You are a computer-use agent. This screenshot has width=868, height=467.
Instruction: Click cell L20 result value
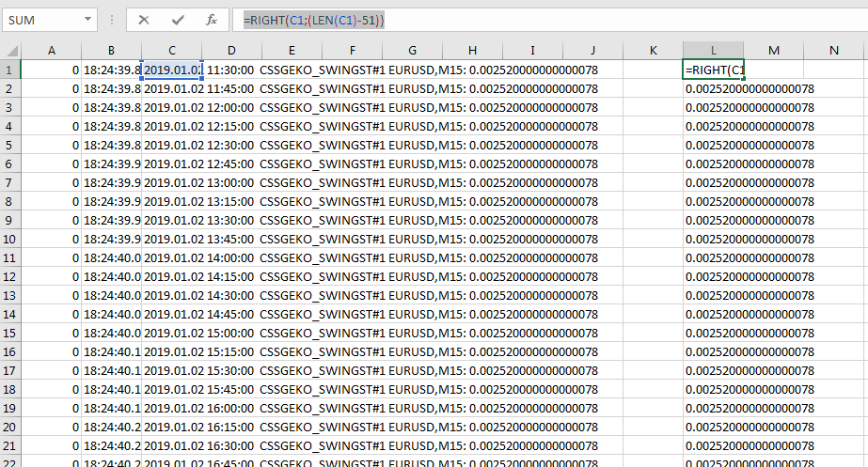tap(713, 428)
